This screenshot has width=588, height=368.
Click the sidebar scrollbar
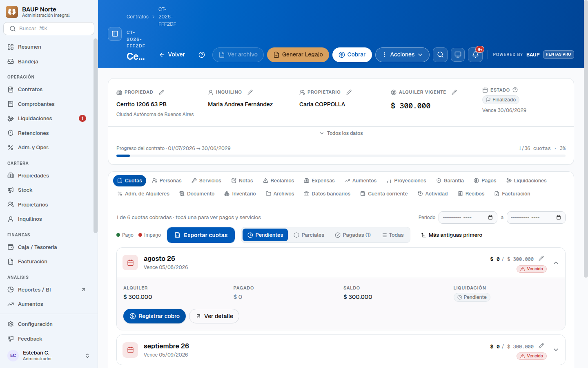(x=96, y=135)
